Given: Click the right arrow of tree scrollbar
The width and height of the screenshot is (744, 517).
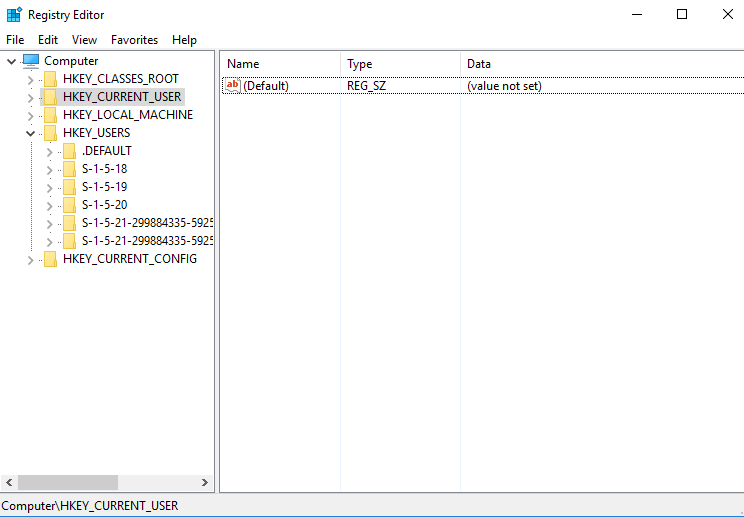Looking at the screenshot, I should (x=206, y=482).
